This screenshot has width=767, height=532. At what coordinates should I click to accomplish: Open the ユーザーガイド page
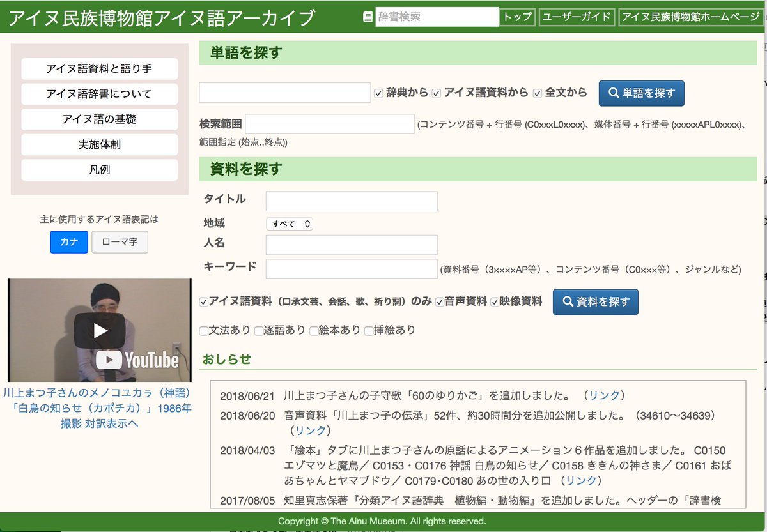(x=577, y=17)
